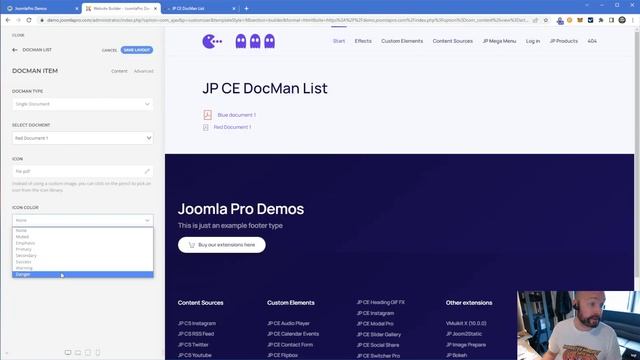Open the Log in menu item
640x360 pixels.
[533, 41]
